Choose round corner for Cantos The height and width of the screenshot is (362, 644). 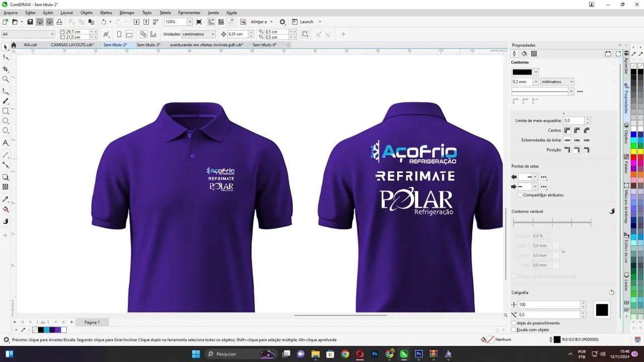(577, 131)
